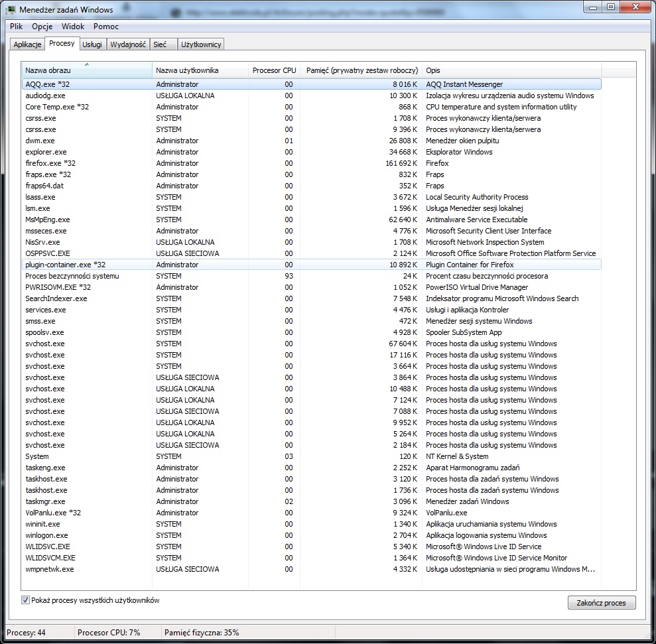The height and width of the screenshot is (644, 656).
Task: Maximize the Task Manager window
Action: tap(611, 7)
